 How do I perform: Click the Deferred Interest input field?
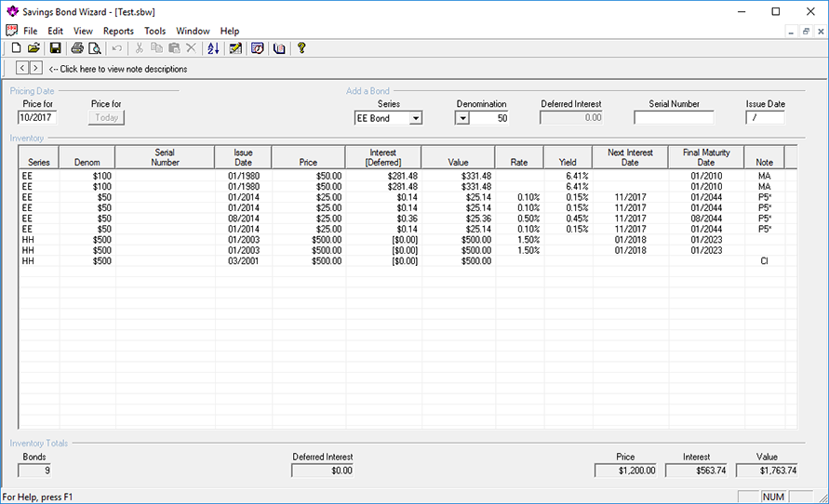click(x=571, y=117)
